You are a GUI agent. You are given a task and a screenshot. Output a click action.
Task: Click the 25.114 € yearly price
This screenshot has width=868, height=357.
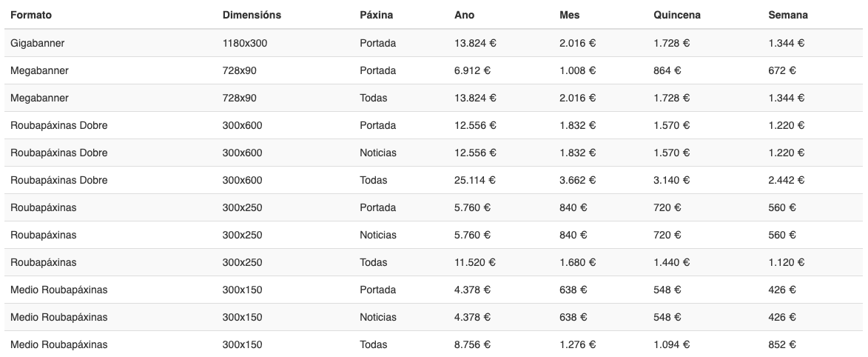(475, 180)
